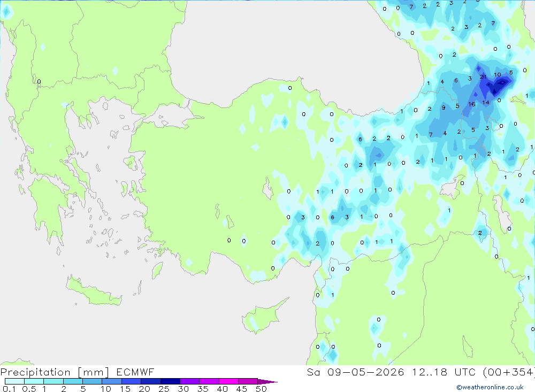Select the 20 to 25 mm legend swatch

[x=150, y=381]
